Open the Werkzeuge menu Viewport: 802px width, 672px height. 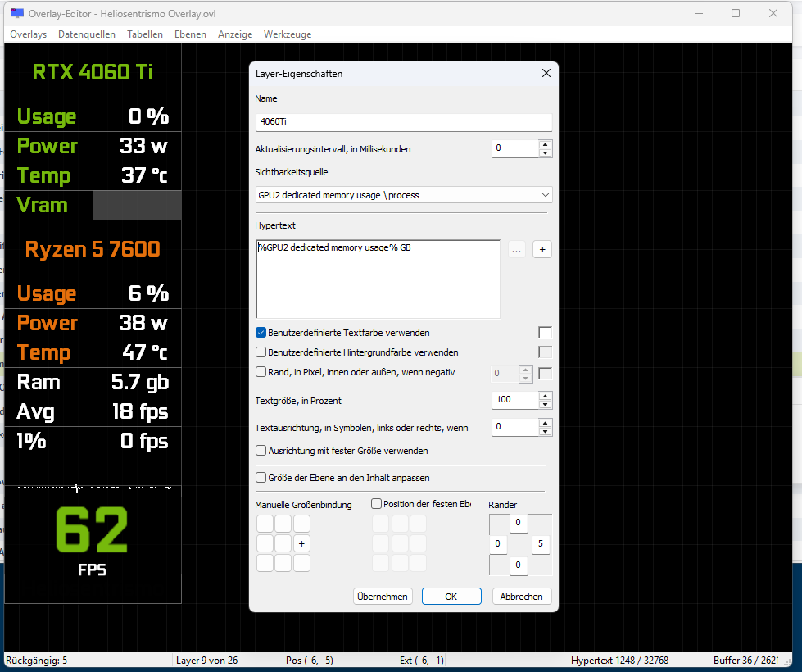(x=288, y=34)
